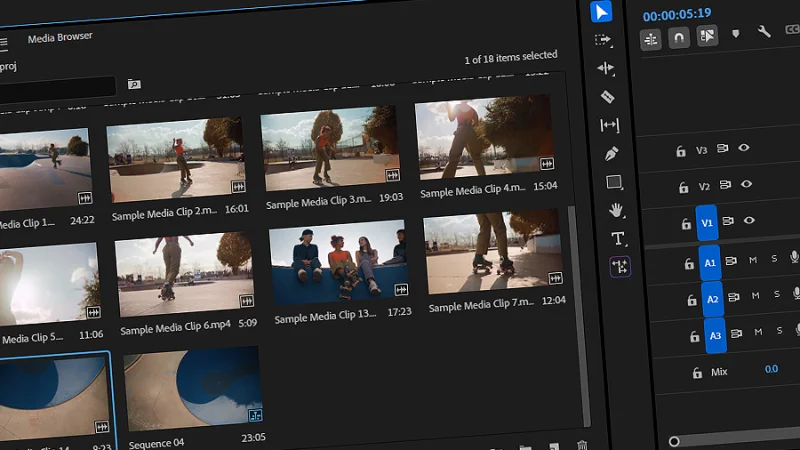
Task: Click the project search field
Action: tap(58, 88)
